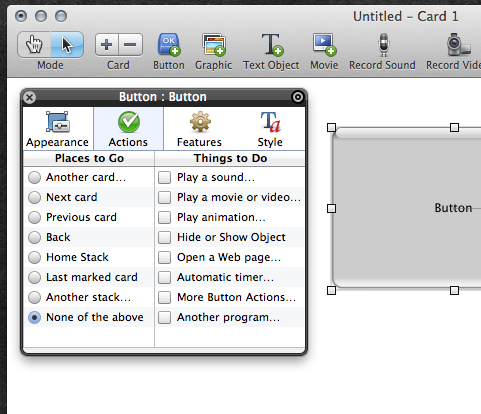Select 'None of the above'
Image resolution: width=481 pixels, height=414 pixels.
[34, 317]
